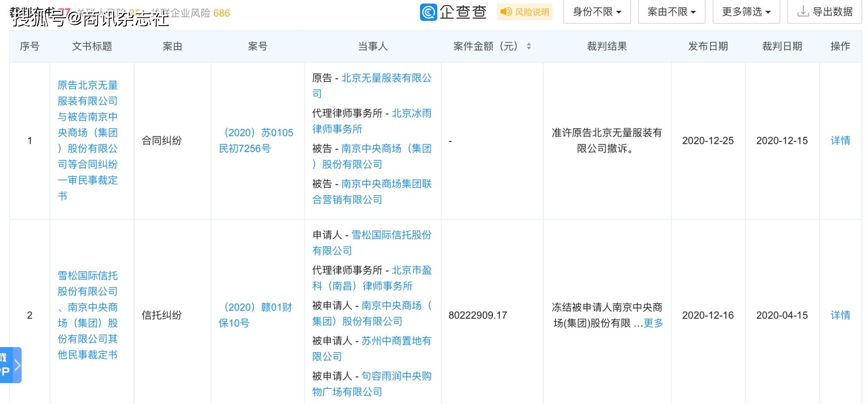868x404 pixels.
Task: Click the 操作 column header
Action: click(840, 46)
